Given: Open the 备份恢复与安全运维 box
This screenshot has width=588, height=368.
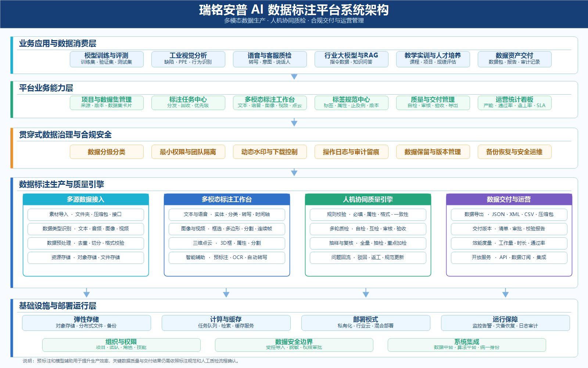Looking at the screenshot, I should (x=514, y=152).
